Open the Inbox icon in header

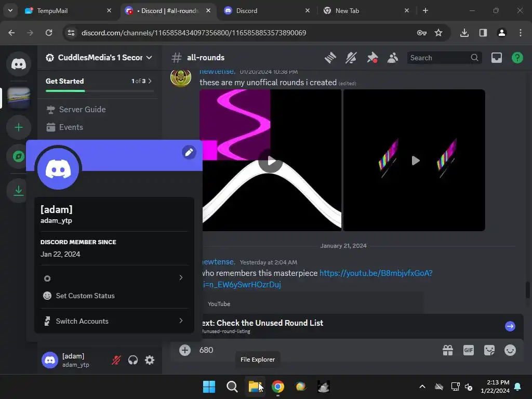(496, 58)
